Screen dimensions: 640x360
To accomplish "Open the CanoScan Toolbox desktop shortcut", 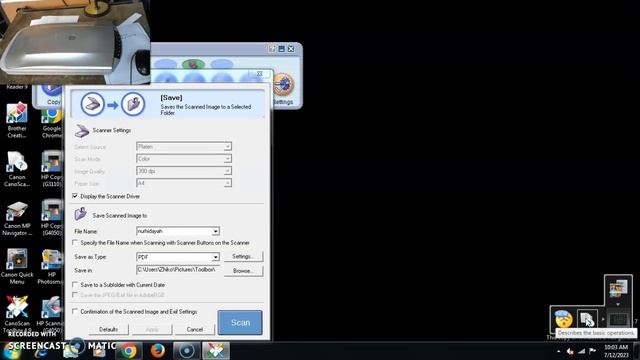I will tap(17, 314).
